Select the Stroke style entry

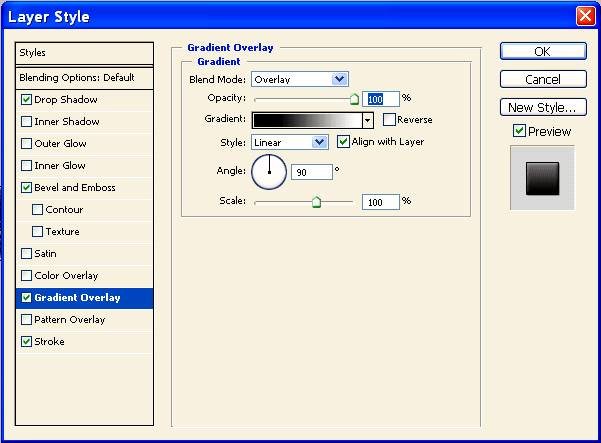point(49,342)
